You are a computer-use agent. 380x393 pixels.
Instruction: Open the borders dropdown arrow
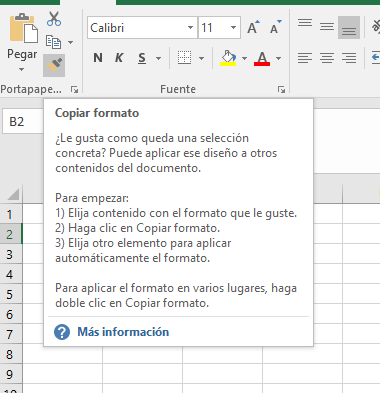pos(201,58)
